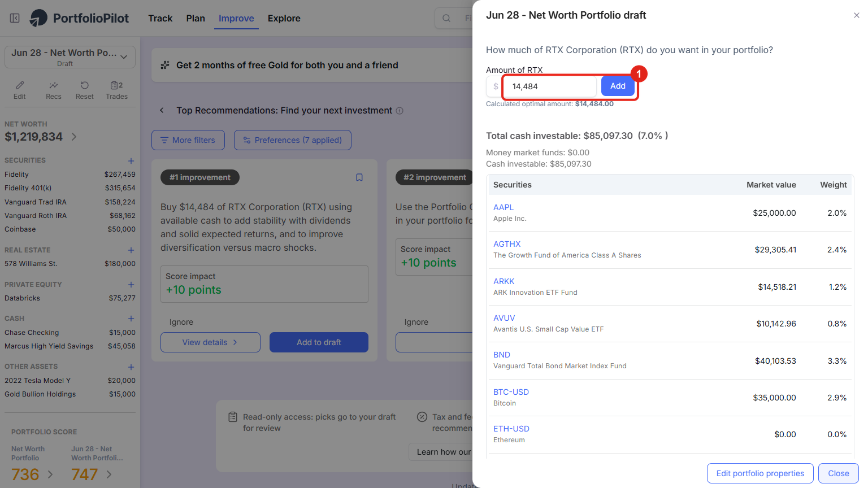The height and width of the screenshot is (488, 868).
Task: Add a new Real Estate asset
Action: coord(131,250)
